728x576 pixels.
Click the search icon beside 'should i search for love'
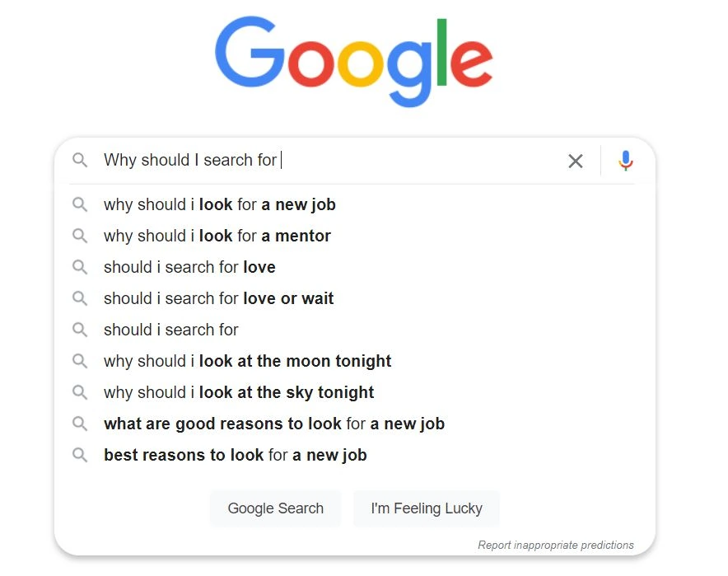point(80,267)
